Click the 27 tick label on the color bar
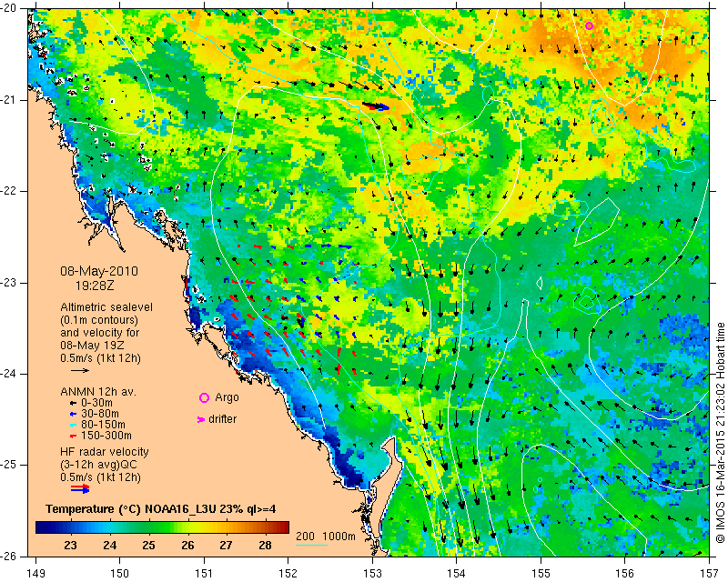The height and width of the screenshot is (582, 728). (x=226, y=545)
